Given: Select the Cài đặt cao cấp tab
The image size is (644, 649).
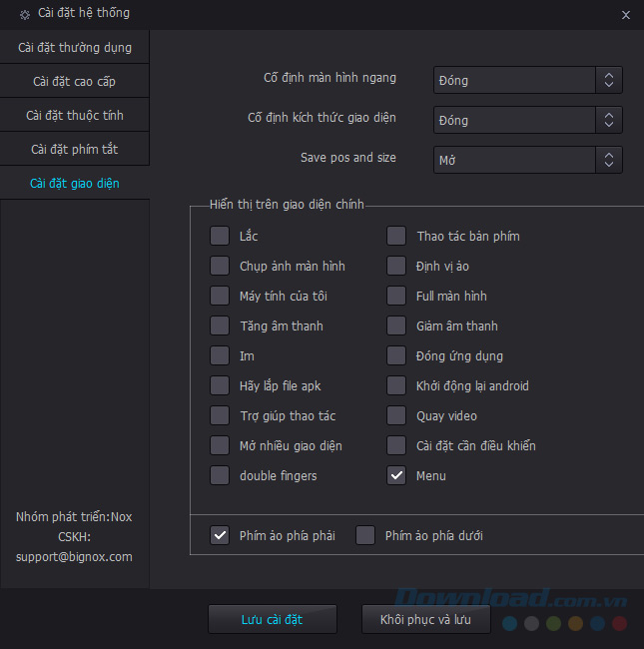Looking at the screenshot, I should [x=75, y=81].
